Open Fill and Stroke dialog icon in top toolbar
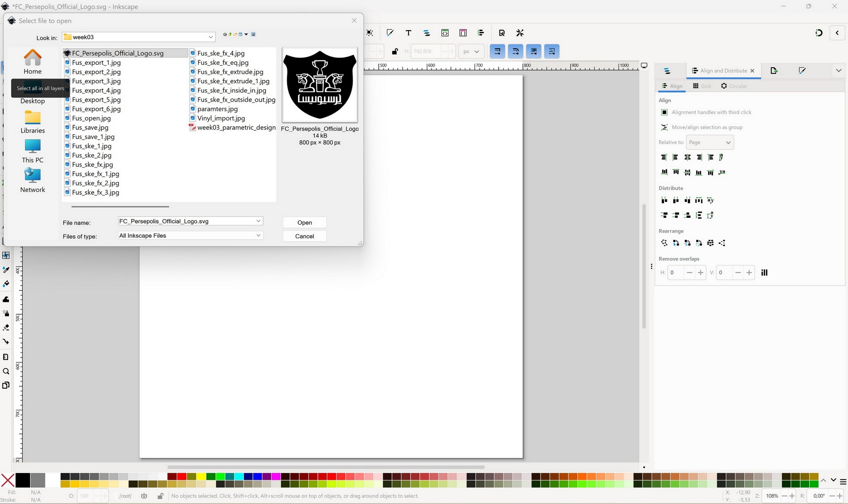 [x=390, y=33]
